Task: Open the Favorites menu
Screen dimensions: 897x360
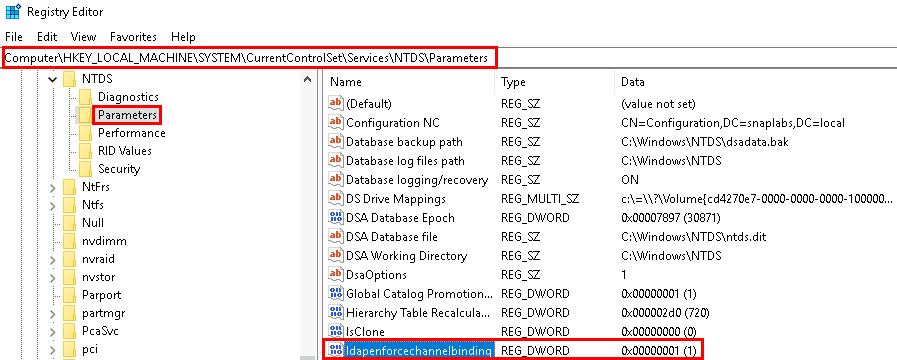Action: click(133, 37)
